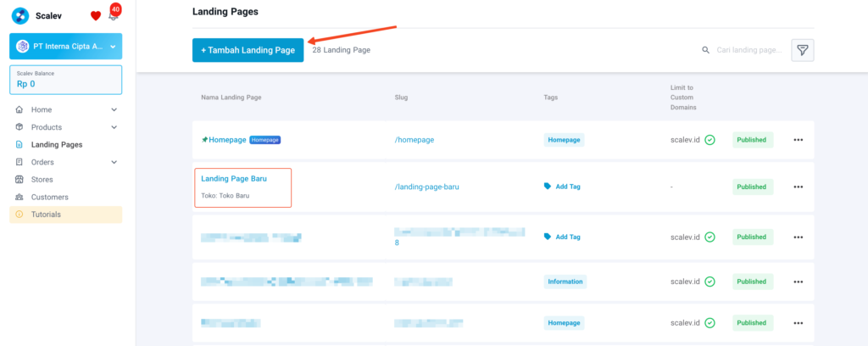The width and height of the screenshot is (868, 346).
Task: Click the Homepage tag in first row
Action: (x=564, y=140)
